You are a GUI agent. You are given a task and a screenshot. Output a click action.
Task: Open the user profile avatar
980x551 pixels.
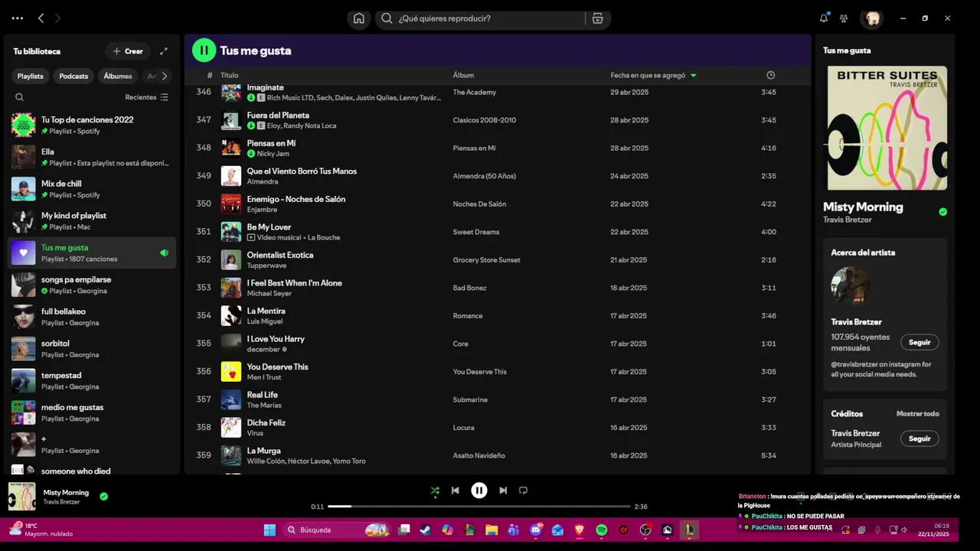[872, 18]
